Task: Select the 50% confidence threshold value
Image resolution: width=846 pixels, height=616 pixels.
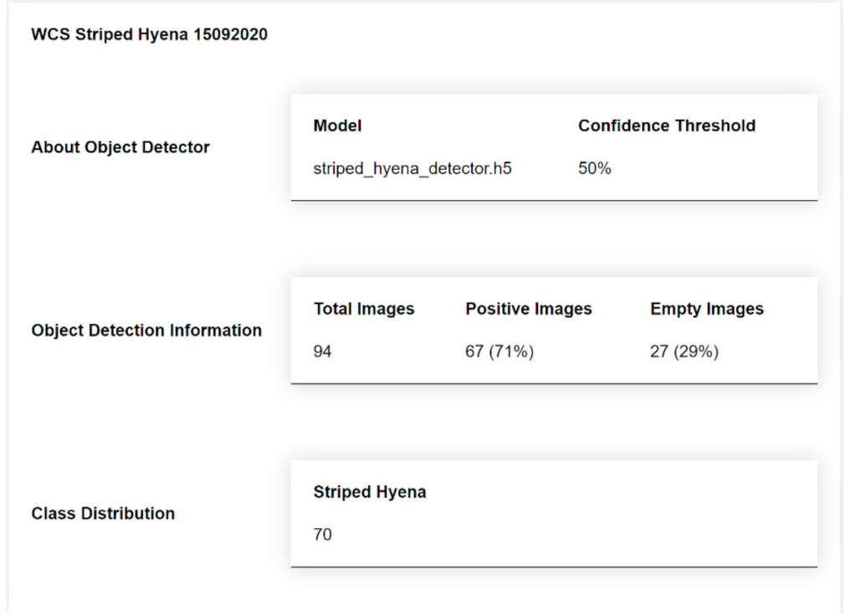Action: [x=594, y=168]
